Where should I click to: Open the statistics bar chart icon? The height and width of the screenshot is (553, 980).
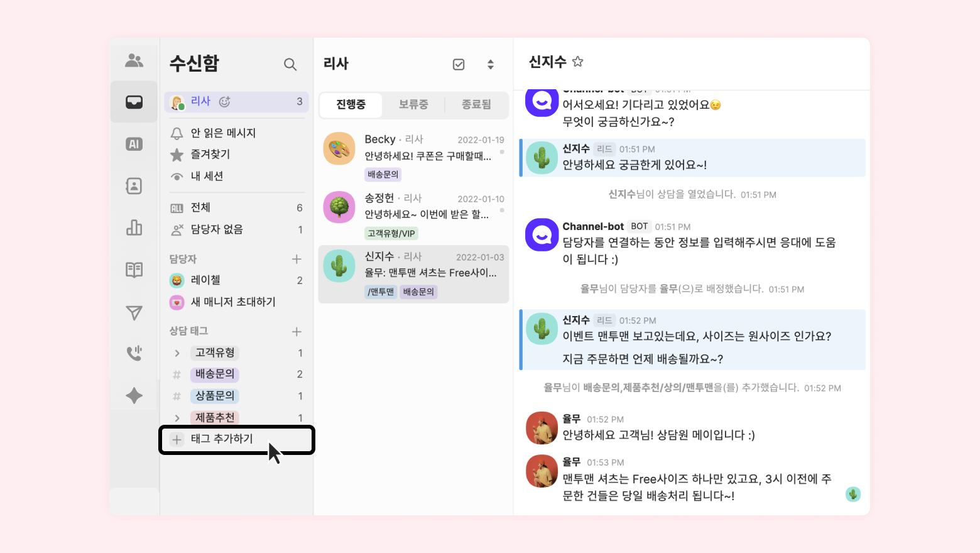pos(134,227)
